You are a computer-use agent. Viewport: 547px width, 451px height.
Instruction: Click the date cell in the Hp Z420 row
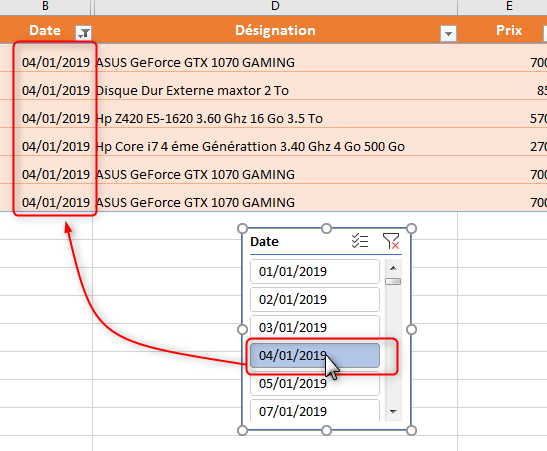46,114
